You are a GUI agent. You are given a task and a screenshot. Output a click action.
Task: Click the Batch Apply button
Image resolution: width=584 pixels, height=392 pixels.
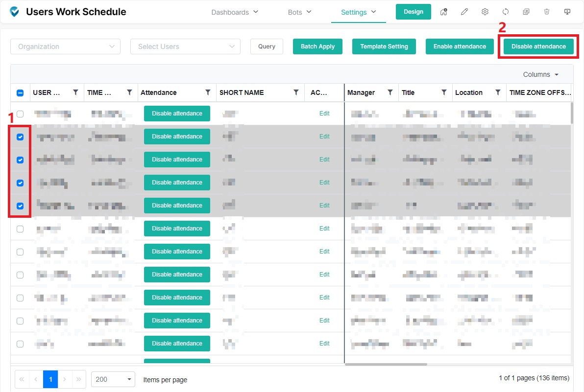coord(317,46)
